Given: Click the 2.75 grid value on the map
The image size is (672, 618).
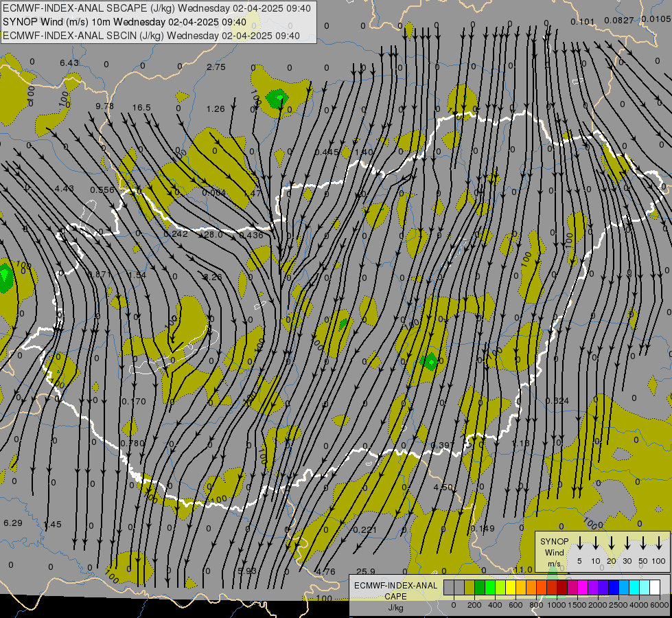Looking at the screenshot, I should pyautogui.click(x=216, y=67).
